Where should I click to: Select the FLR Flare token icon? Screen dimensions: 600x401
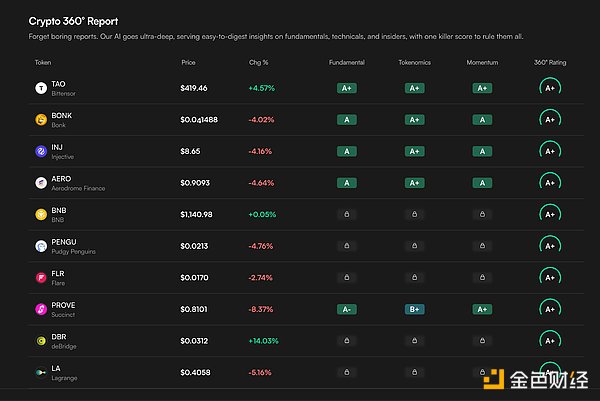[41, 277]
